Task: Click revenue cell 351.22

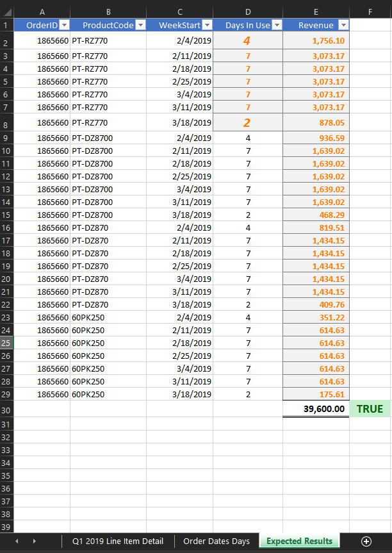Action: click(316, 317)
